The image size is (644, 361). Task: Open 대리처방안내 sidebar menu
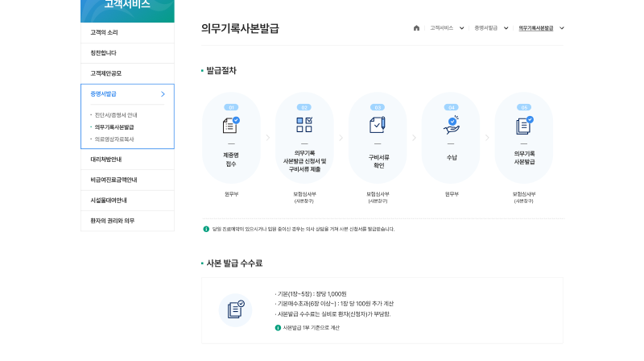(127, 160)
